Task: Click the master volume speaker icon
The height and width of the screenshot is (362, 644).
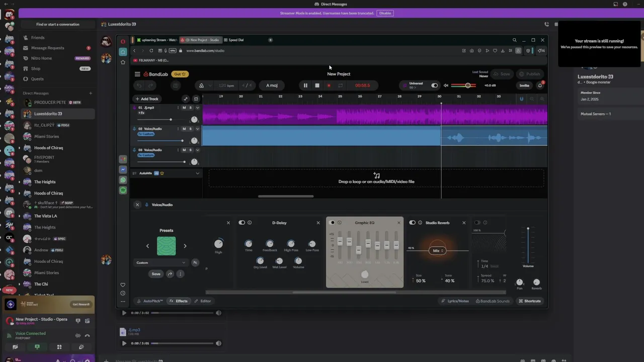Action: [445, 85]
